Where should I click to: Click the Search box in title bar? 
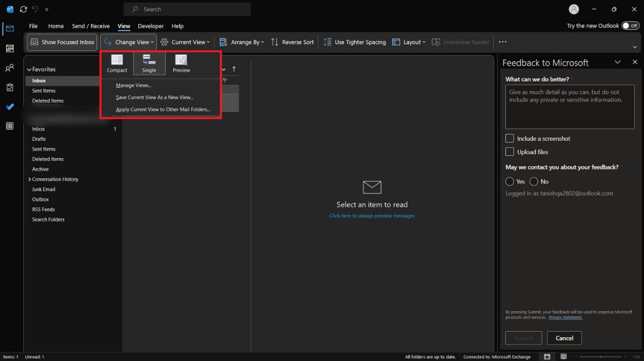(187, 9)
